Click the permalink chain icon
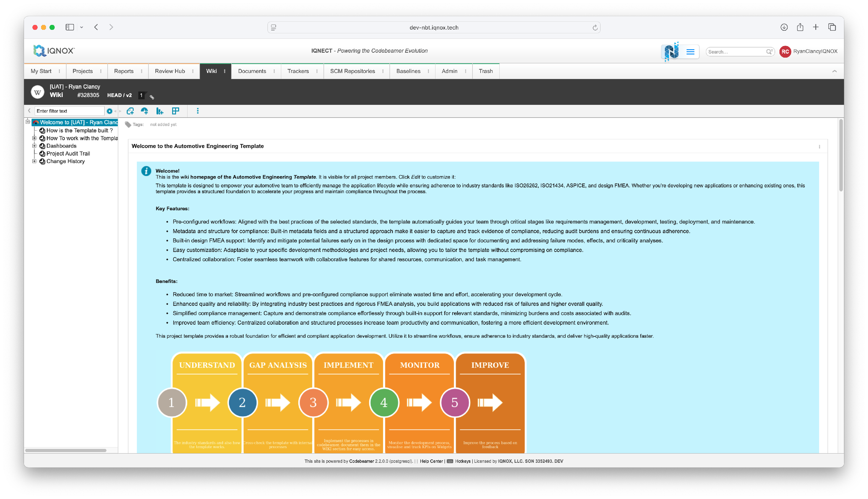Screen dimensions: 868x499 coord(152,97)
